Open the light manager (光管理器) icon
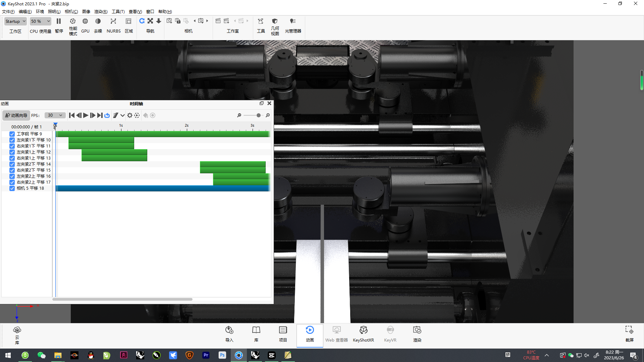 (293, 21)
